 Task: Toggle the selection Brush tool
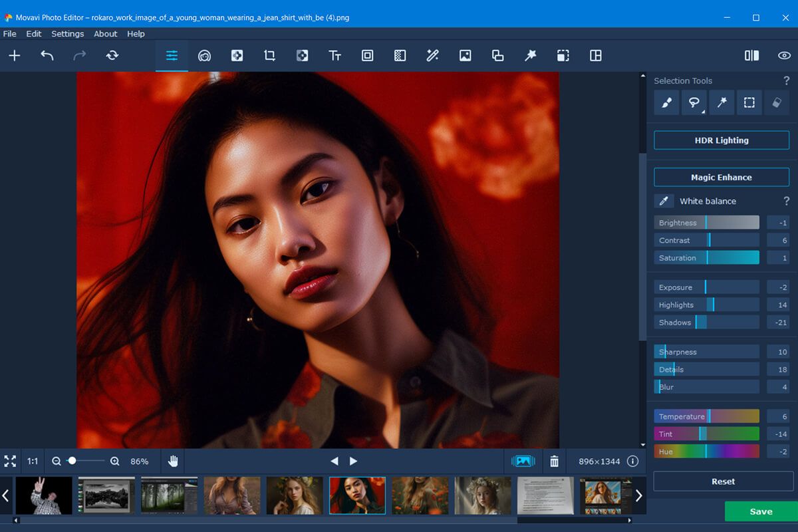666,102
